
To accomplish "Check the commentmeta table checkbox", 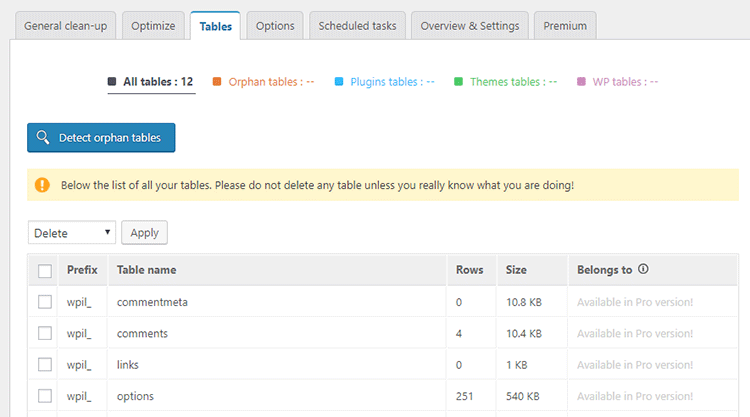I will (x=45, y=302).
